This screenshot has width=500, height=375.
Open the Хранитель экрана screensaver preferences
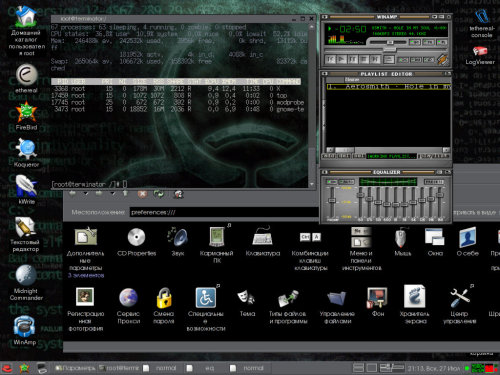click(x=415, y=305)
